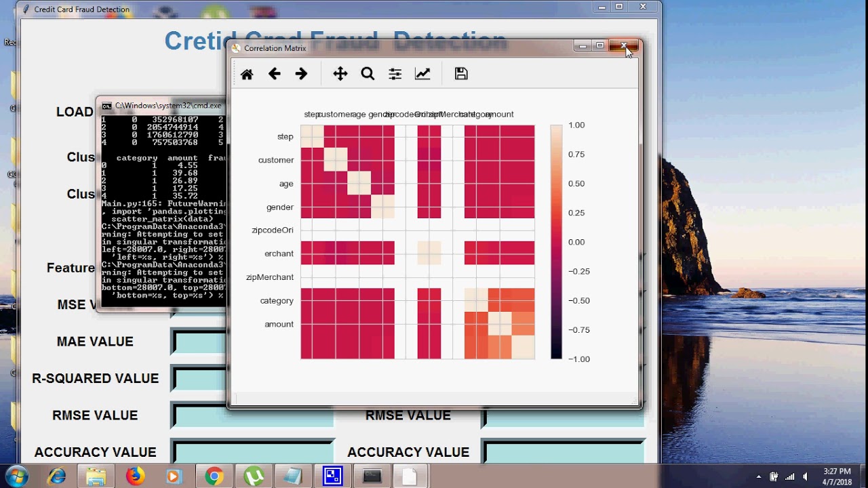Open uTorrent from the taskbar
This screenshot has height=488, width=868.
[x=254, y=476]
